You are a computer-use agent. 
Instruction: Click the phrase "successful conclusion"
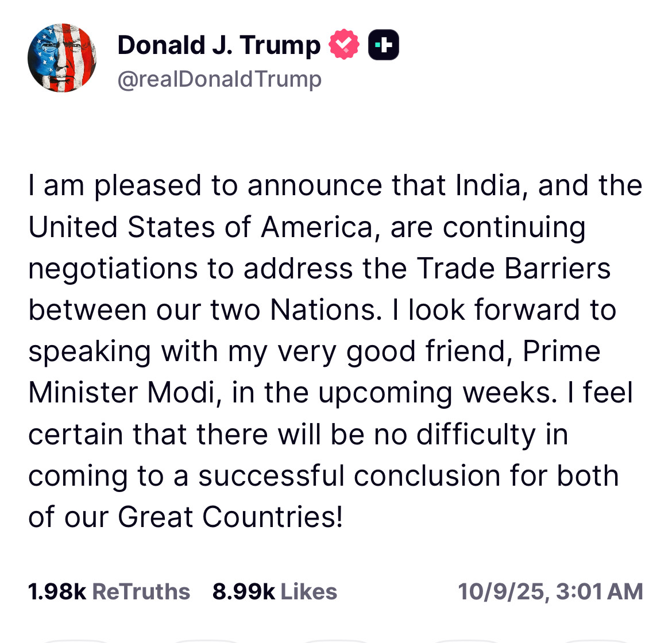coord(349,476)
